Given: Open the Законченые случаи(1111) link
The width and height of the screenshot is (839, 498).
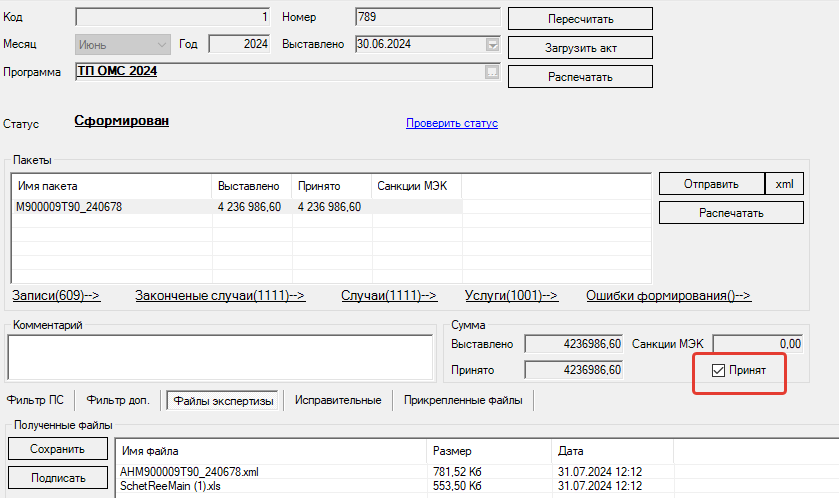Looking at the screenshot, I should (x=220, y=295).
